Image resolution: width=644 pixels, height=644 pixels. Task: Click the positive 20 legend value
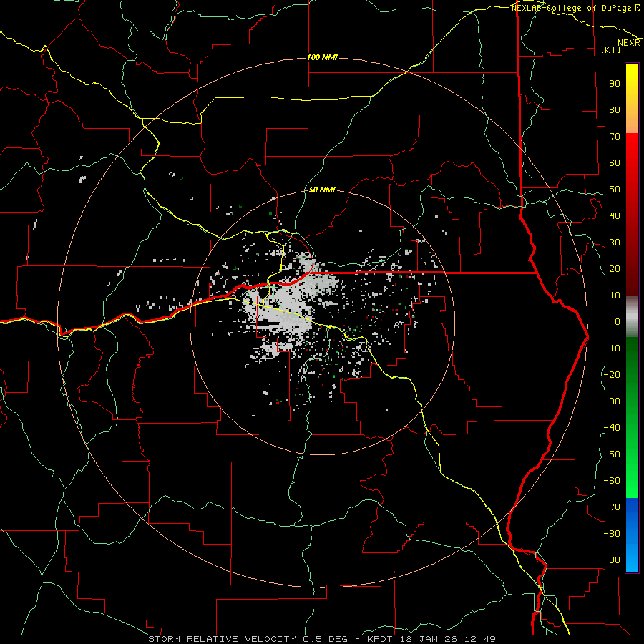pyautogui.click(x=615, y=268)
